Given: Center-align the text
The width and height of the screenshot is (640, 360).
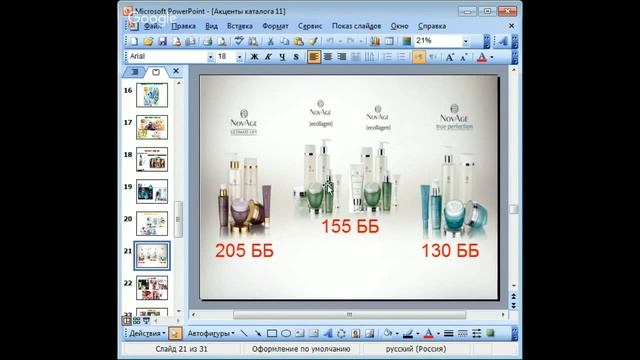Looking at the screenshot, I should (x=328, y=57).
